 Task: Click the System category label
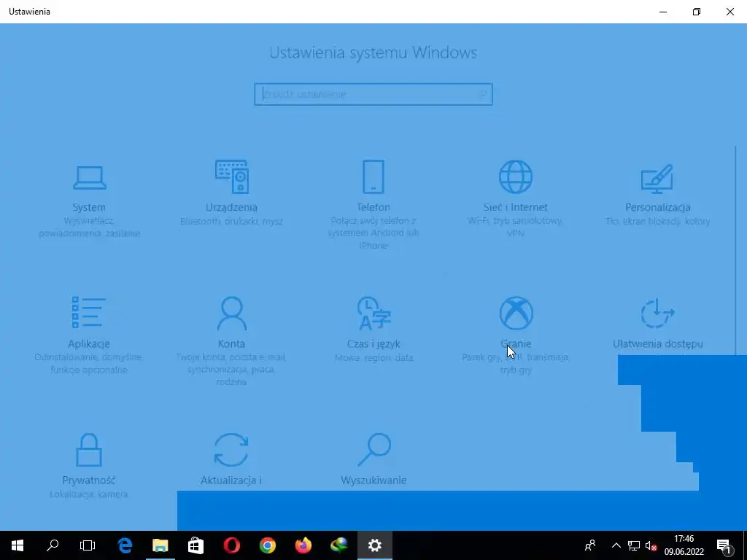[x=89, y=207]
